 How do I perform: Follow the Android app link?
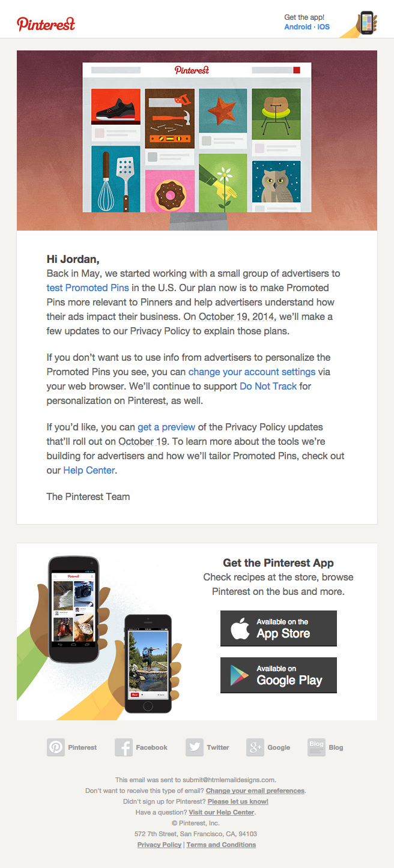pos(298,27)
